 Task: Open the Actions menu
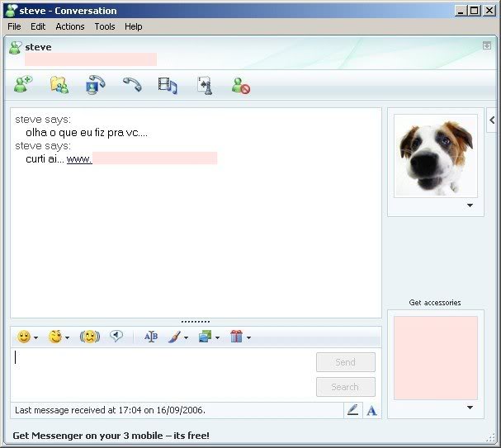pyautogui.click(x=70, y=26)
